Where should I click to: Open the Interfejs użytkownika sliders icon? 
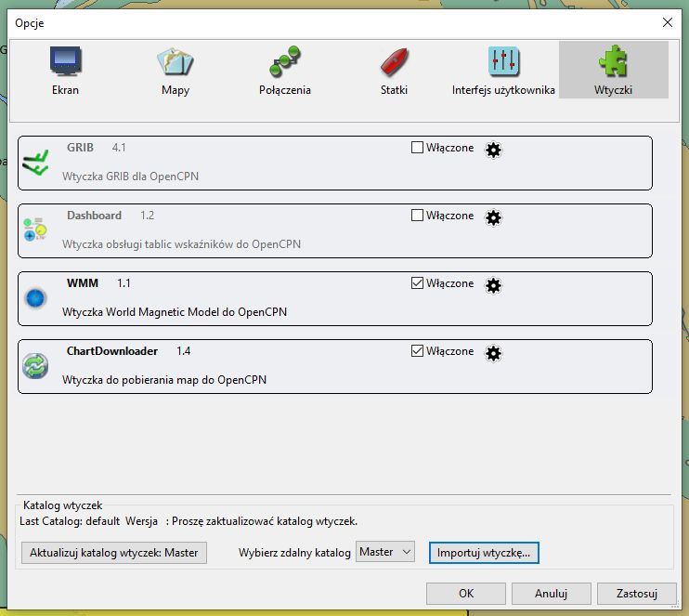tap(503, 61)
